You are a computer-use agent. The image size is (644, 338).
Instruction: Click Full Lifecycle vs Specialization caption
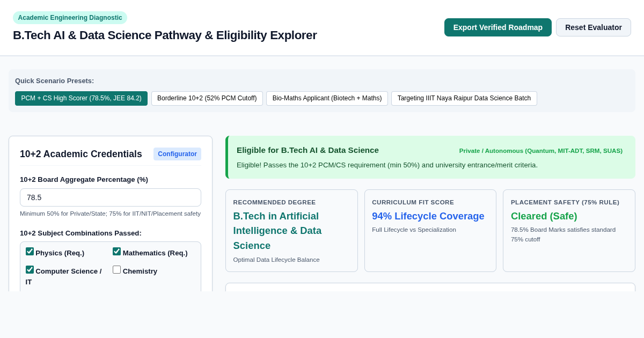414,230
